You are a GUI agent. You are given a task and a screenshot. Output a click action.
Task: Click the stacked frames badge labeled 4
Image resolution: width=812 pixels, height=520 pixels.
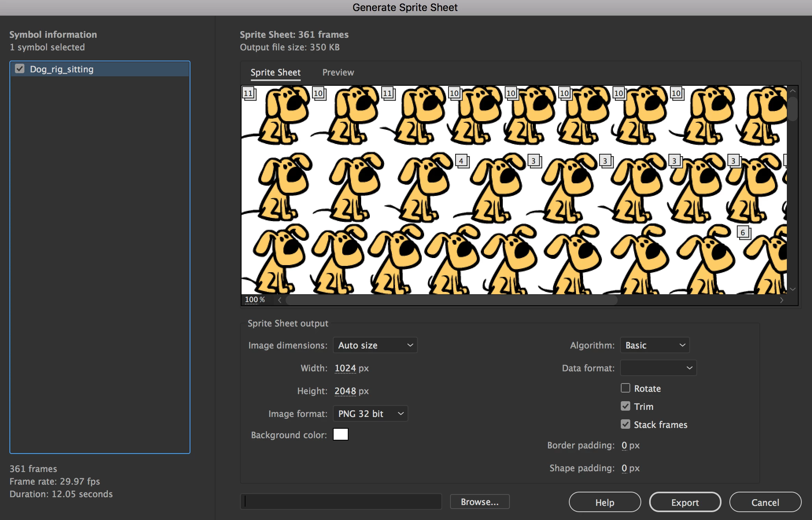pos(461,160)
